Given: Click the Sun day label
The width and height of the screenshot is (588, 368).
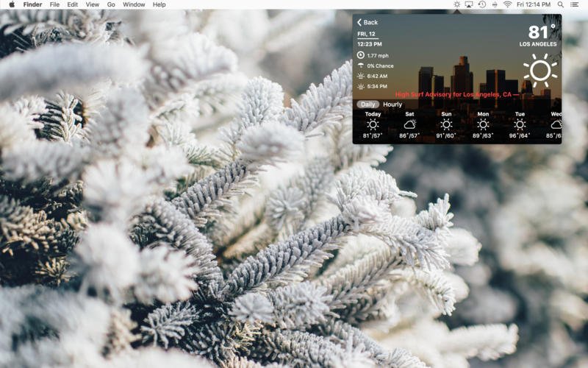Looking at the screenshot, I should tap(446, 114).
